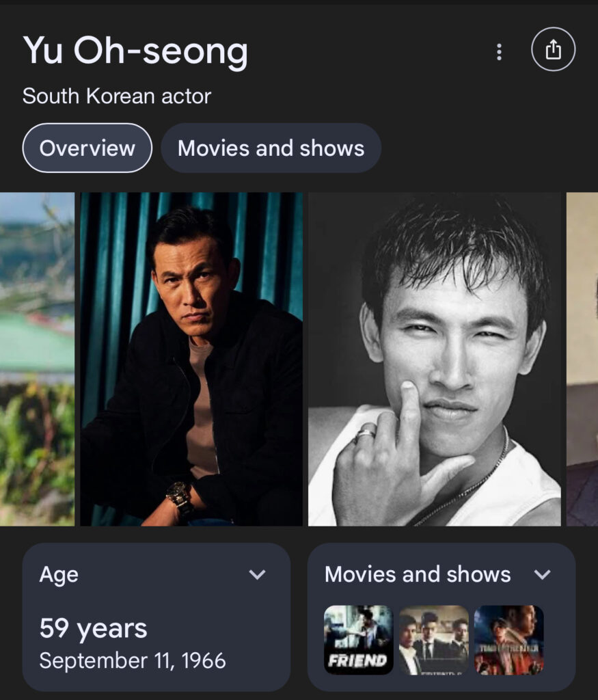598x700 pixels.
Task: Tap the Age card label
Action: click(59, 575)
